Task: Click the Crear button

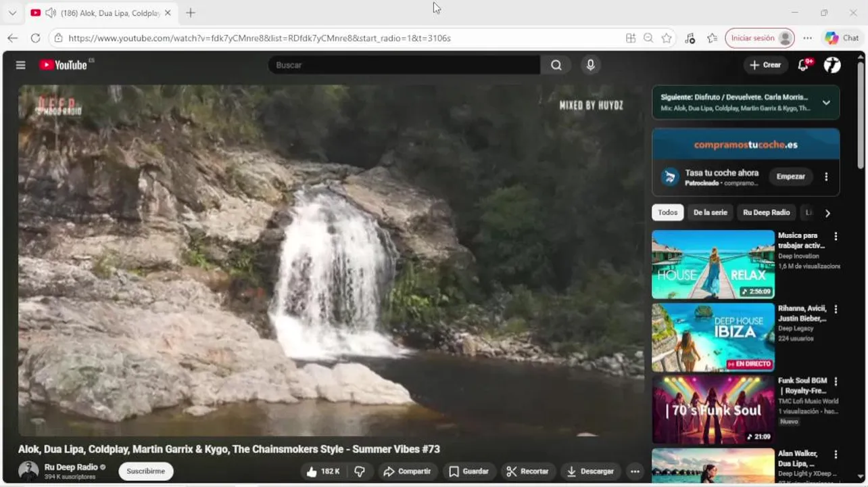Action: [765, 65]
